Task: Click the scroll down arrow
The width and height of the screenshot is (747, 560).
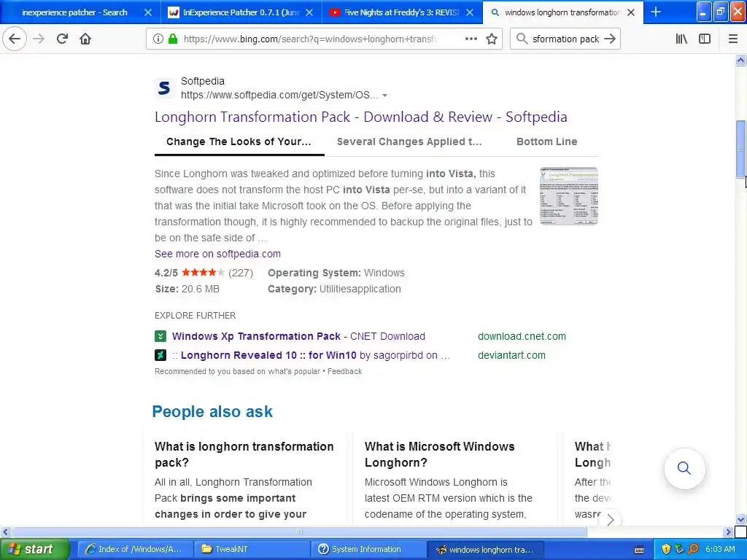Action: click(740, 519)
